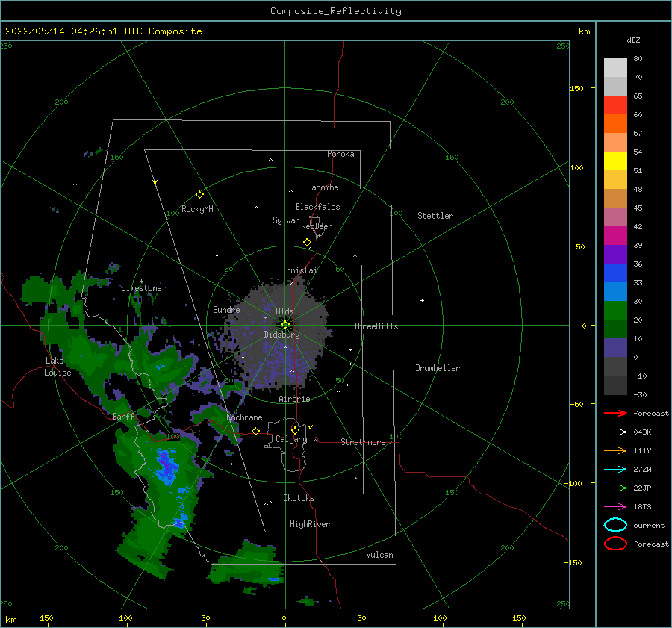Click the blue high-reflectivity cell south of Banff
This screenshot has width=672, height=628.
tap(167, 467)
